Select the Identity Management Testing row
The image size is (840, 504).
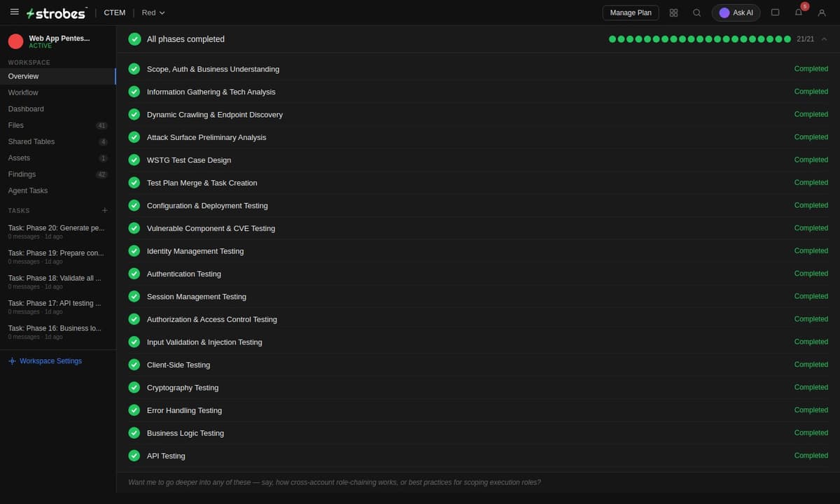coord(478,251)
